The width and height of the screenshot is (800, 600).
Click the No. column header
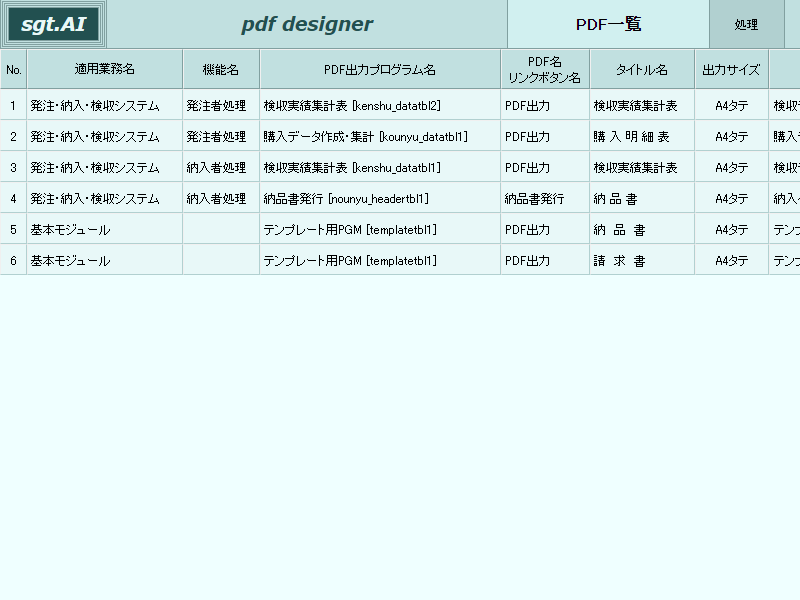13,69
